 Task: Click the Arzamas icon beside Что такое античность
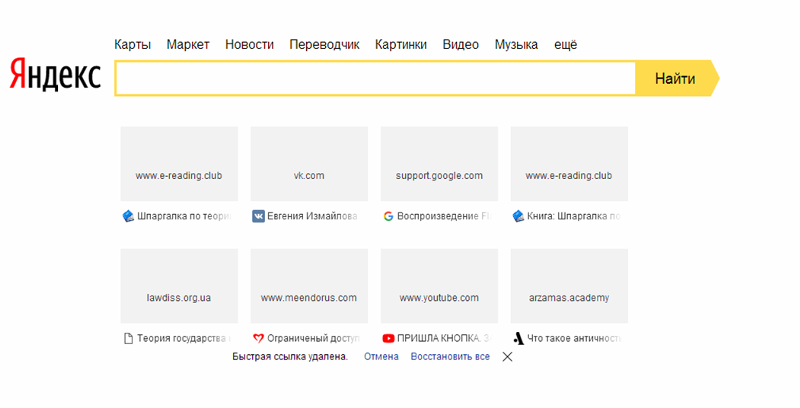pyautogui.click(x=519, y=339)
